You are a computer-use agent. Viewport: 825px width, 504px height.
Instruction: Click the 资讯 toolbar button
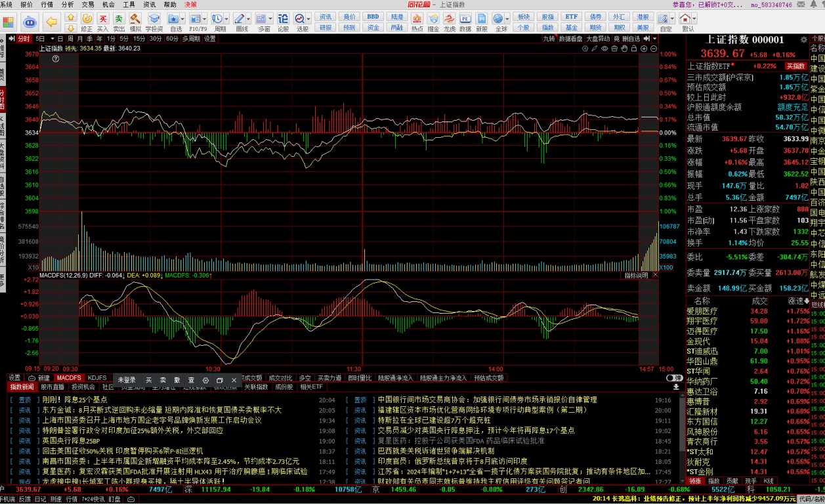(326, 17)
